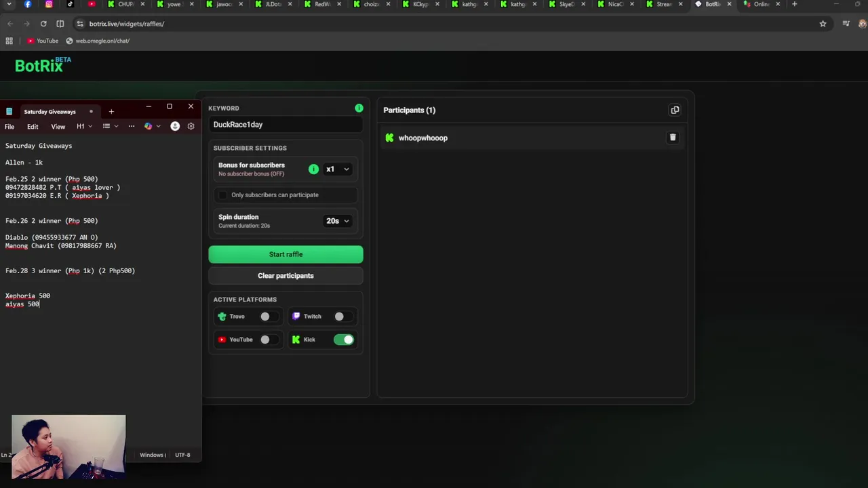Click the botrix.live address bar
The height and width of the screenshot is (488, 868).
click(448, 24)
